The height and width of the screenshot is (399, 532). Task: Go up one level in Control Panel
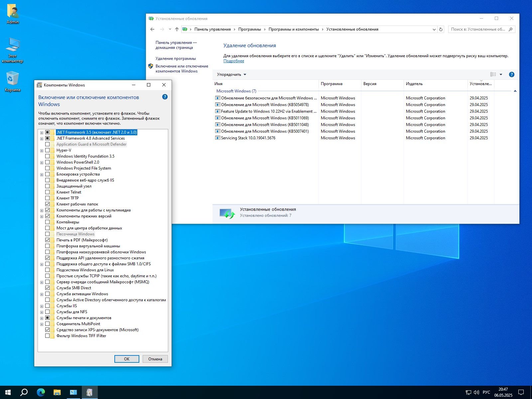click(177, 29)
